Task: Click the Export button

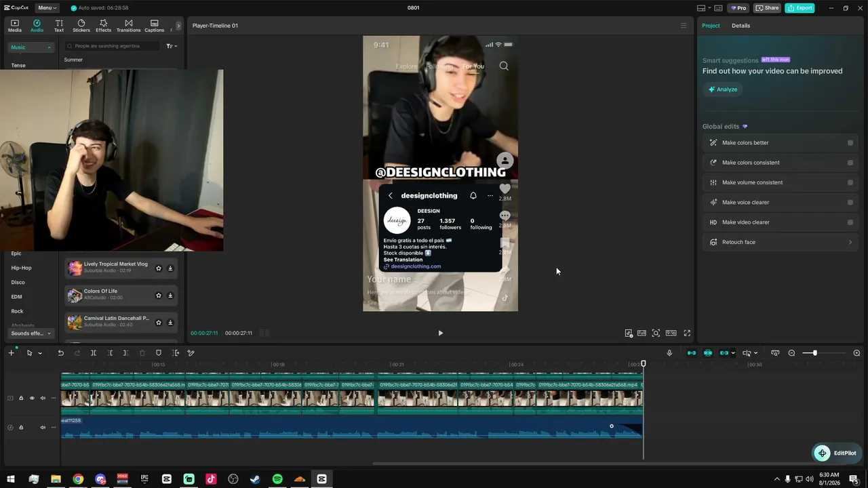Action: tap(800, 8)
